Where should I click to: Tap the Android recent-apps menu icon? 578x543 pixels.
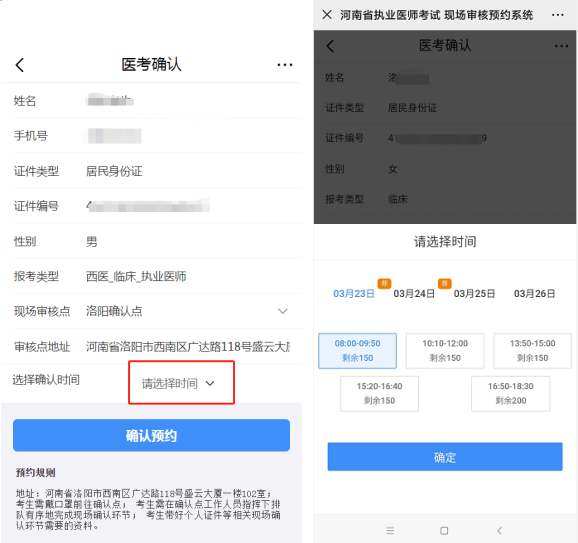390,530
